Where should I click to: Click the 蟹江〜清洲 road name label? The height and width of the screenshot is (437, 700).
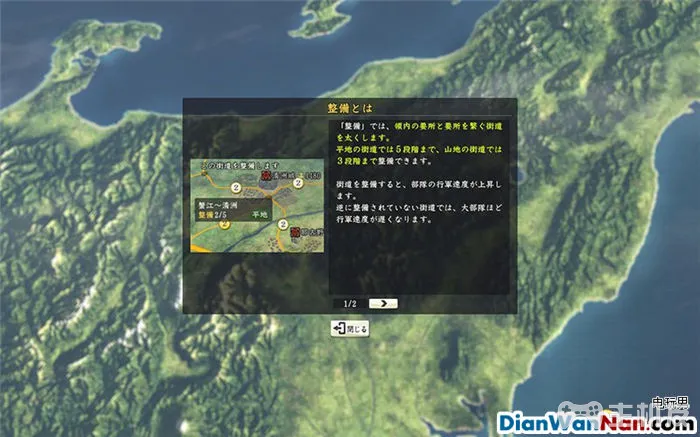[x=217, y=207]
